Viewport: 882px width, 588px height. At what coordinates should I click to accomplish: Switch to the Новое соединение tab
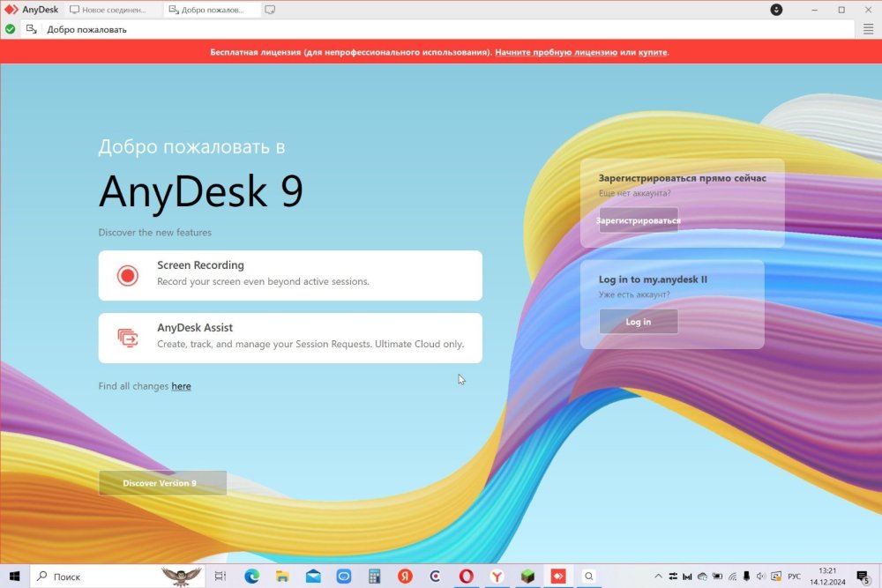108,10
